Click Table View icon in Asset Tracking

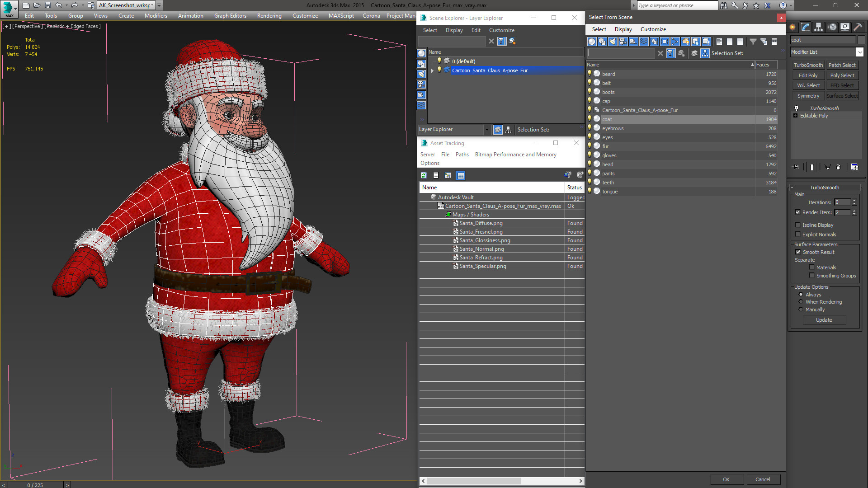[x=460, y=175]
